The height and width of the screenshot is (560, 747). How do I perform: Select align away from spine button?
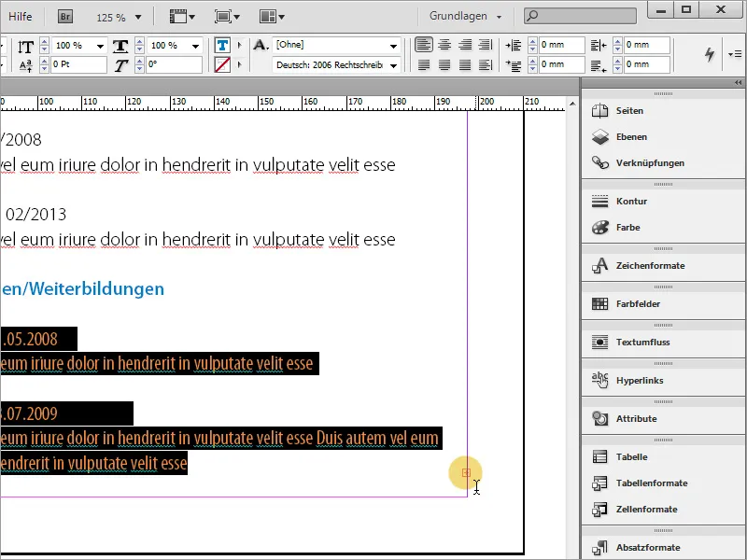coord(486,64)
